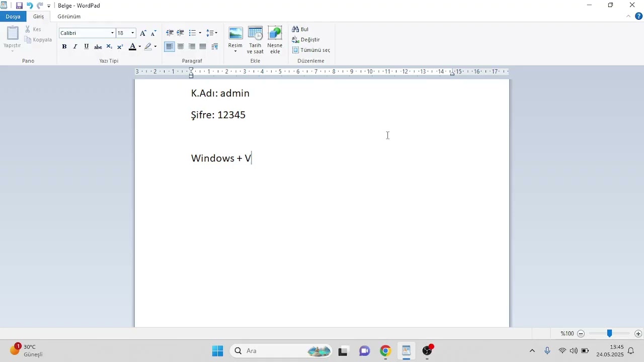Click Tümünü seç select all
The height and width of the screenshot is (362, 644).
tap(311, 50)
